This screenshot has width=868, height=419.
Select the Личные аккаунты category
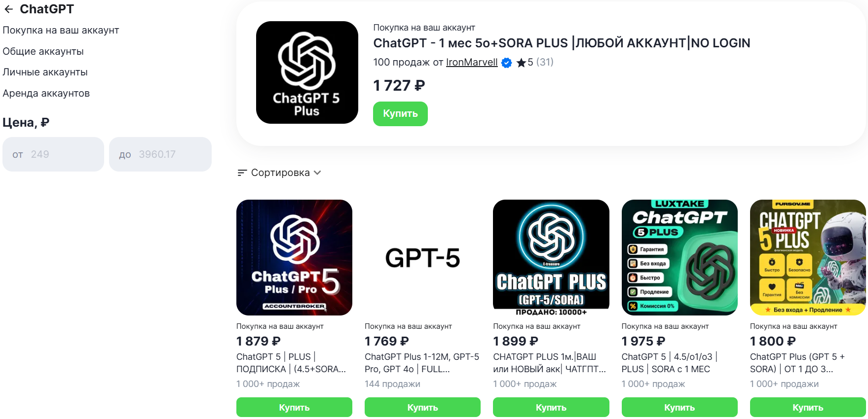[45, 72]
